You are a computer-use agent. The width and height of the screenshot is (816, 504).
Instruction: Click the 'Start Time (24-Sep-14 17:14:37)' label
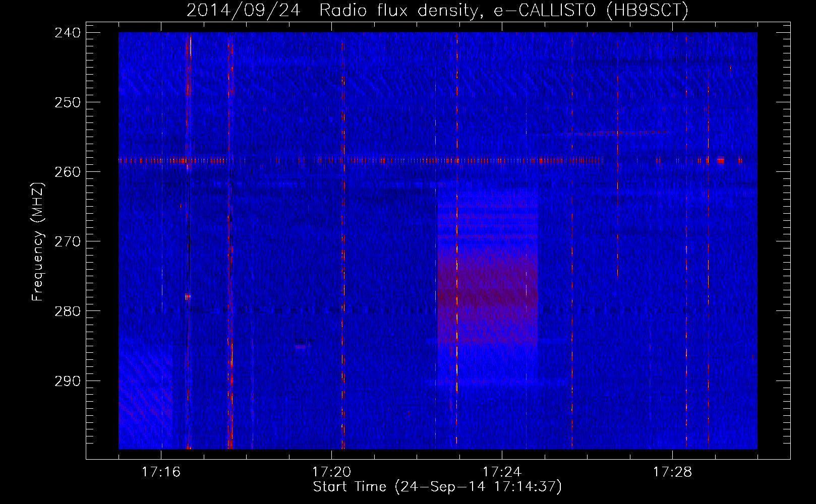point(437,487)
